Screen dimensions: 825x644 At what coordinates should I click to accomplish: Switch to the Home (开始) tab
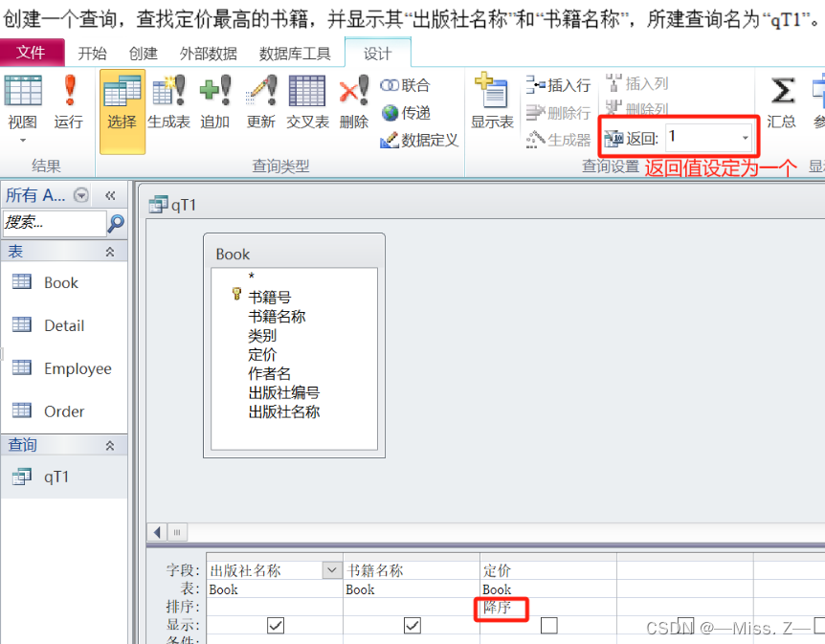(92, 54)
